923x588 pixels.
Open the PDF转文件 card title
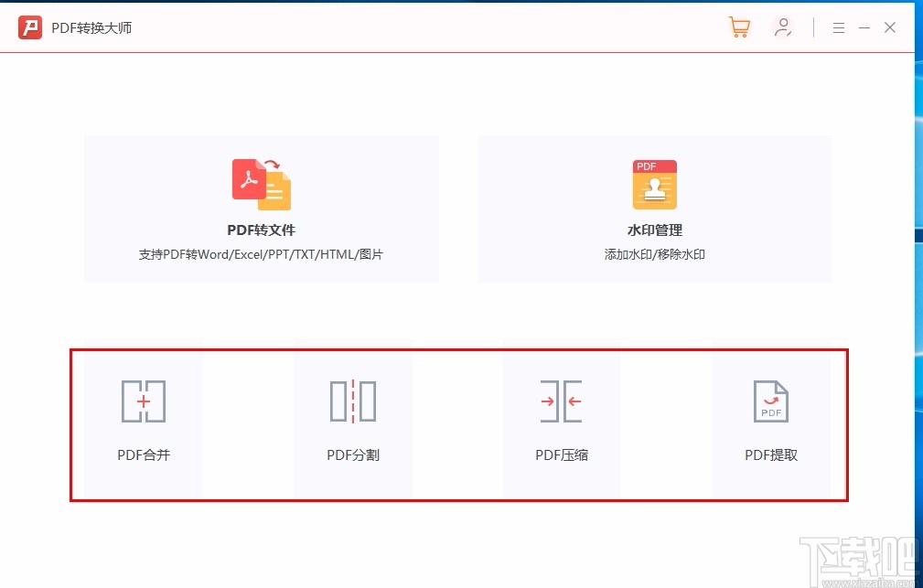coord(262,230)
